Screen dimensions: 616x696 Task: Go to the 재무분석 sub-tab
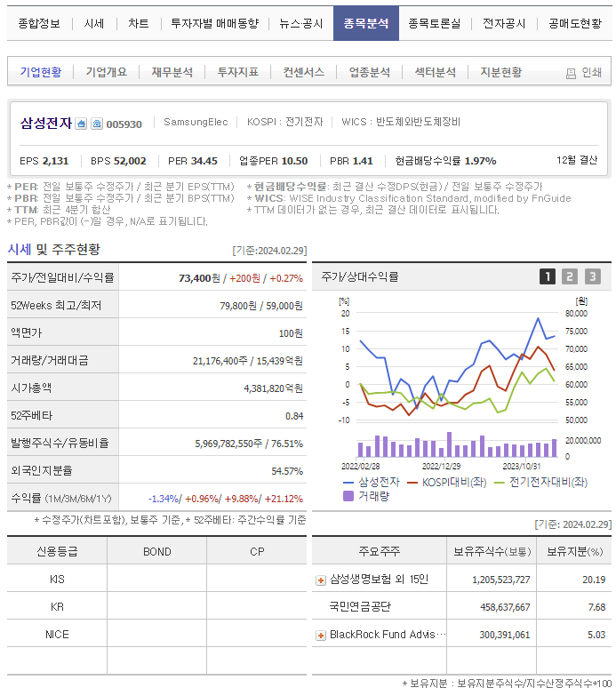tap(172, 72)
